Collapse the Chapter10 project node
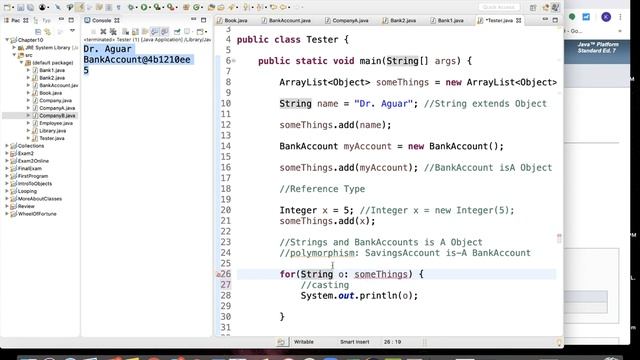This screenshot has height=360, width=640. coord(7,40)
